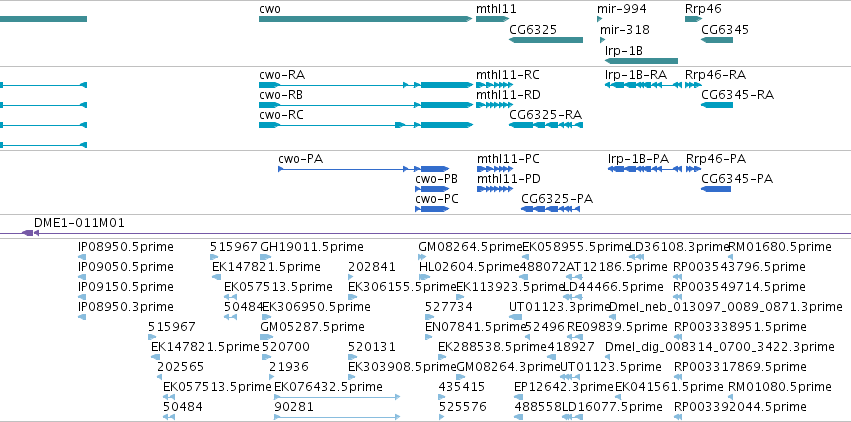Click the RP003392044.5prime EST label
The image size is (851, 422).
point(740,407)
